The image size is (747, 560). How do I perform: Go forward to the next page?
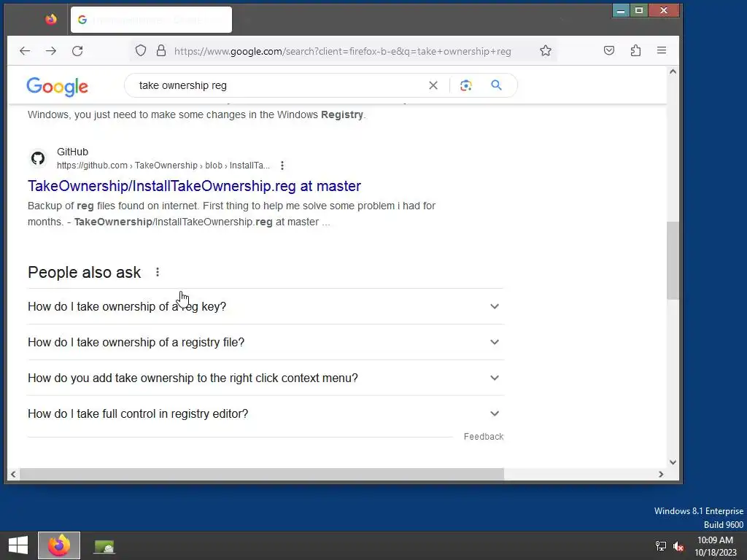tap(51, 50)
